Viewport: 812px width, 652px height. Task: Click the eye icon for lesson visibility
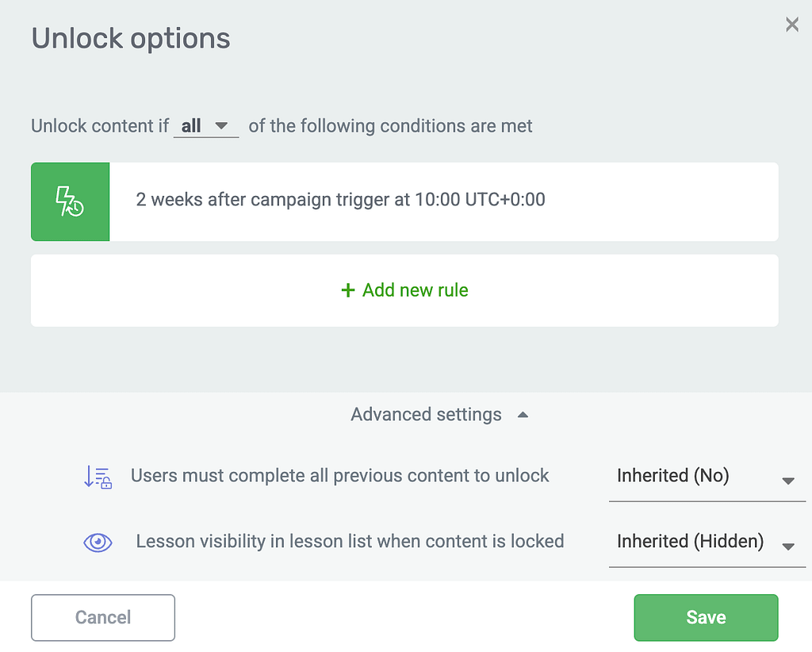pyautogui.click(x=98, y=543)
